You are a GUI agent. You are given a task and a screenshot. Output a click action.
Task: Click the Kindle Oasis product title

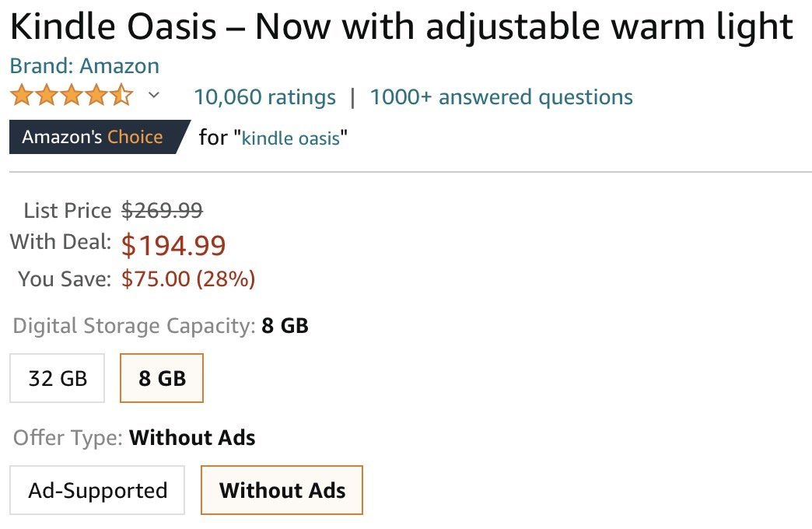click(401, 28)
